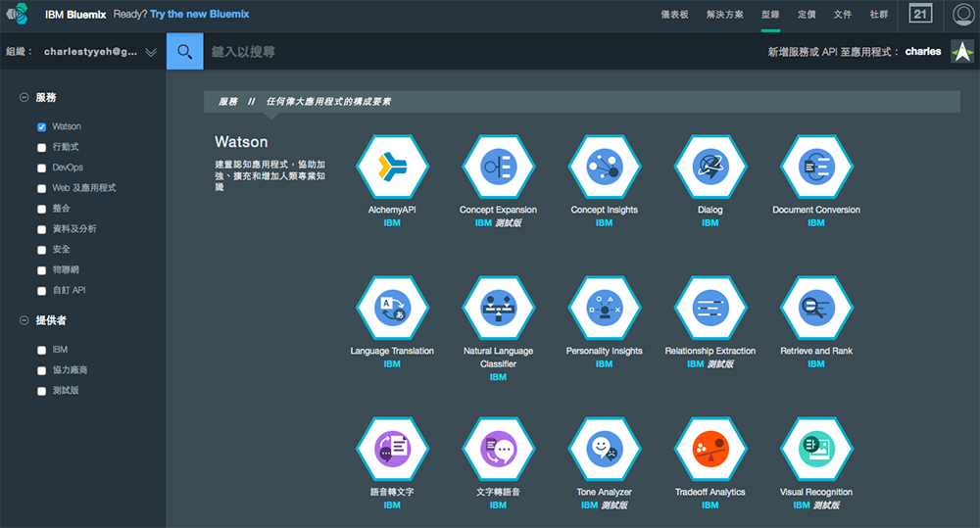Collapse the 提供者 filter section
This screenshot has height=528, width=980.
point(24,320)
